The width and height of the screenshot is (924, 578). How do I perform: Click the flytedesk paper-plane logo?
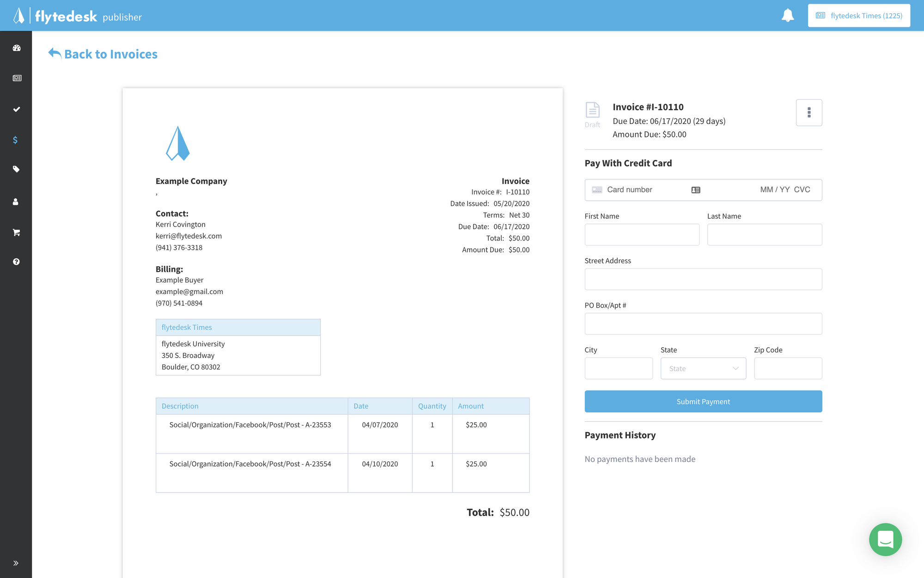click(18, 15)
